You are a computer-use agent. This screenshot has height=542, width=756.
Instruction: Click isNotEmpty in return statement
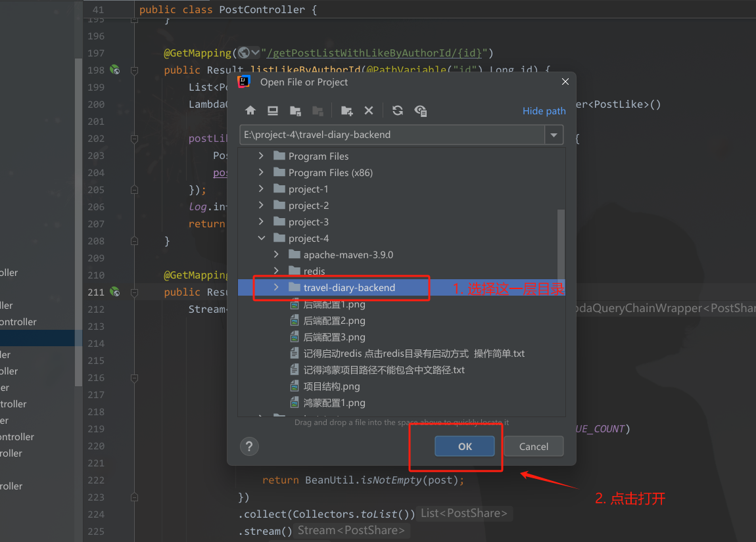(391, 480)
